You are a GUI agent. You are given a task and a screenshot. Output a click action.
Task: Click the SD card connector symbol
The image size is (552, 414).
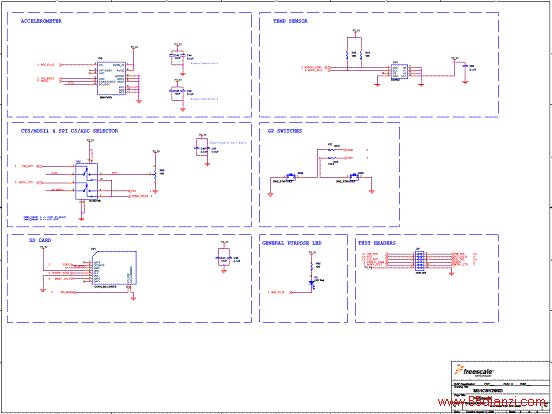click(x=114, y=268)
